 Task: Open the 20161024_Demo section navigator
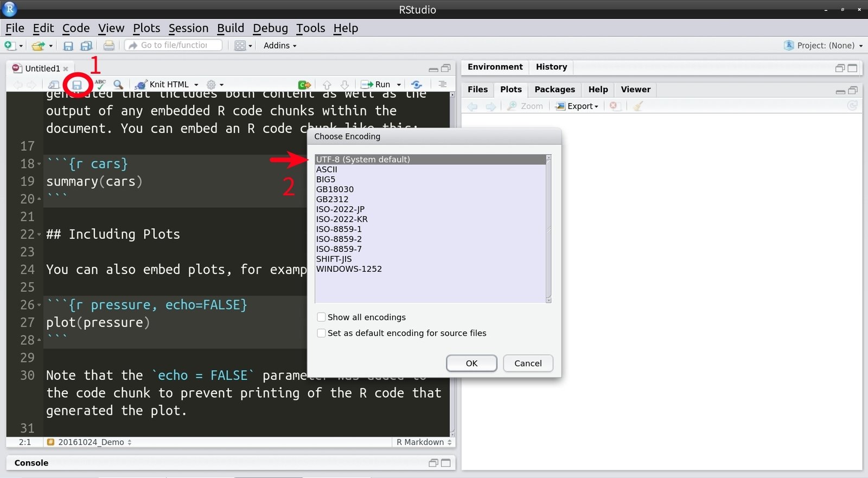tap(90, 442)
